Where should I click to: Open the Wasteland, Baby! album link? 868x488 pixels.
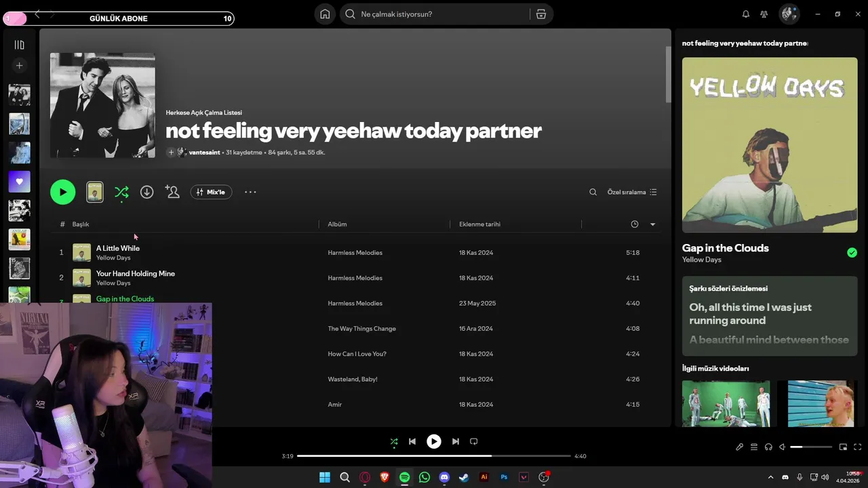click(353, 380)
